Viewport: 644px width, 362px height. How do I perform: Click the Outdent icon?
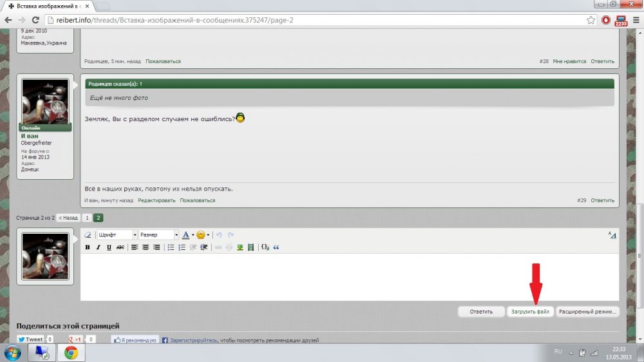[x=193, y=247]
